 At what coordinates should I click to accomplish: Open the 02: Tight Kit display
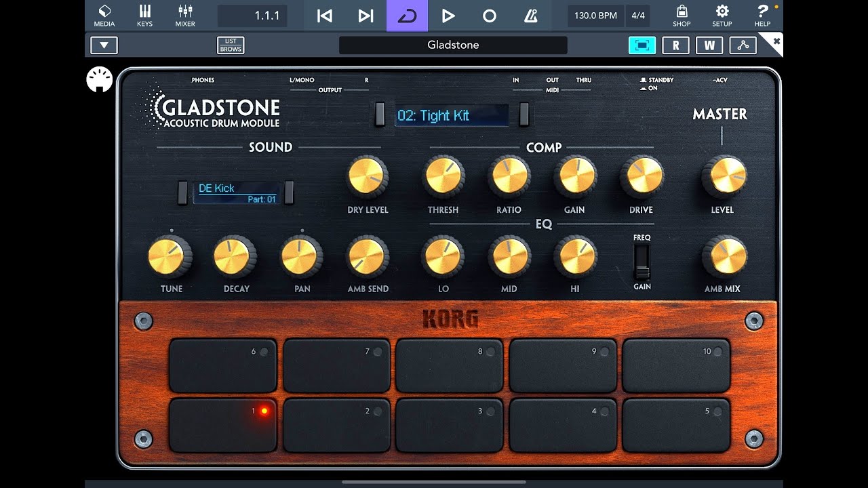click(x=452, y=115)
